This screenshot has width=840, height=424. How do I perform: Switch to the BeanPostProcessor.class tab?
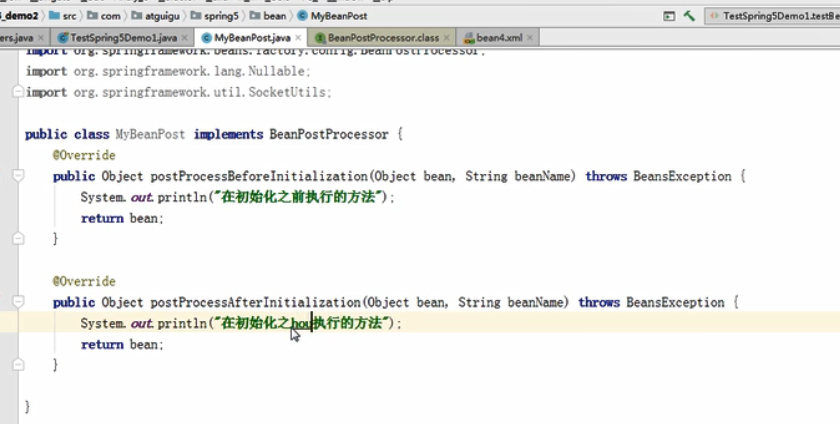383,38
